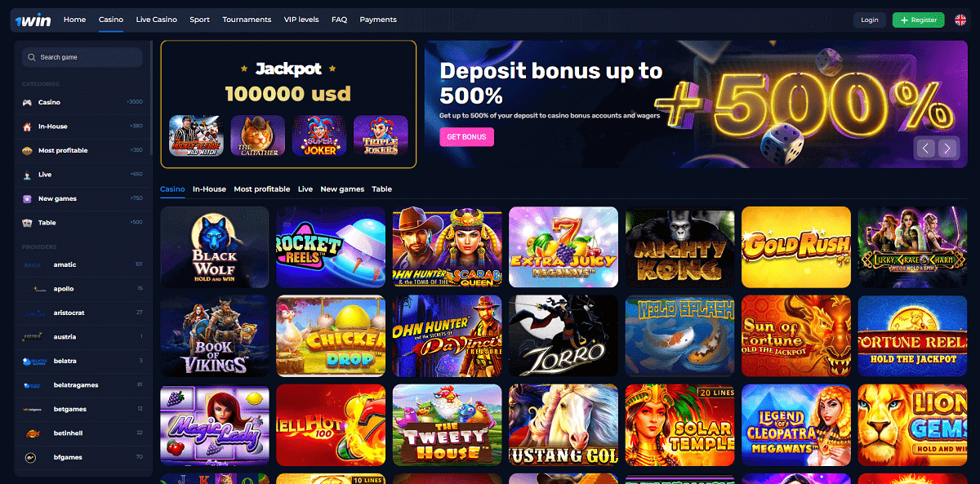Select belatragames provider in sidebar
Image resolution: width=980 pixels, height=484 pixels.
(x=82, y=384)
